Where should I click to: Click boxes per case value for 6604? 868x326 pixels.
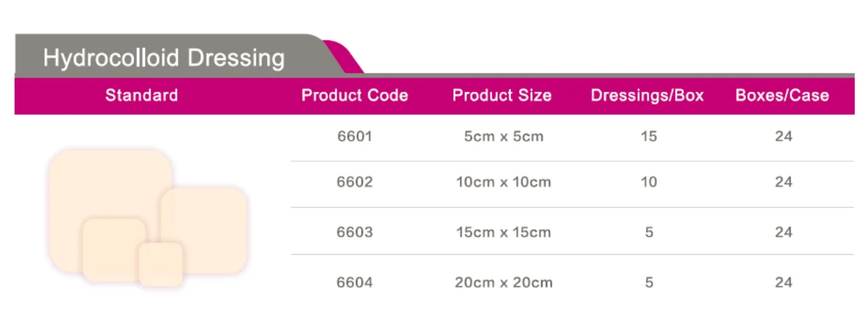pos(783,282)
